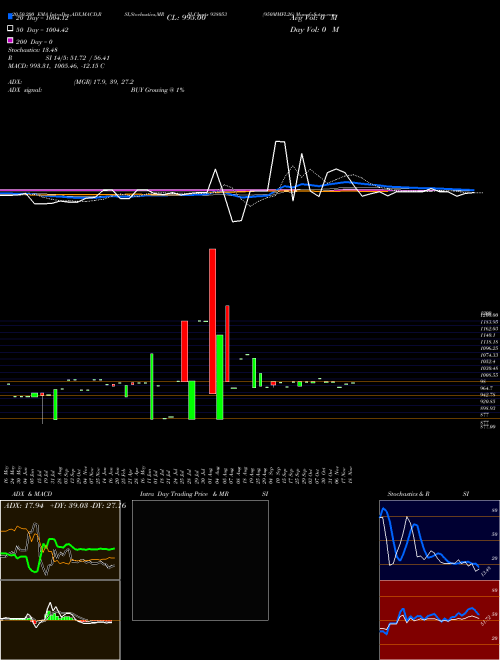Click the 'Avg Vol: 0 M' label

click(x=314, y=18)
